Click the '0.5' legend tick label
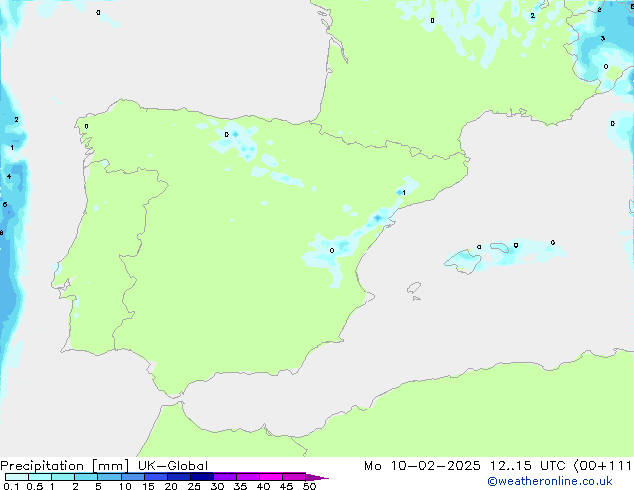The height and width of the screenshot is (490, 634). pos(35,486)
